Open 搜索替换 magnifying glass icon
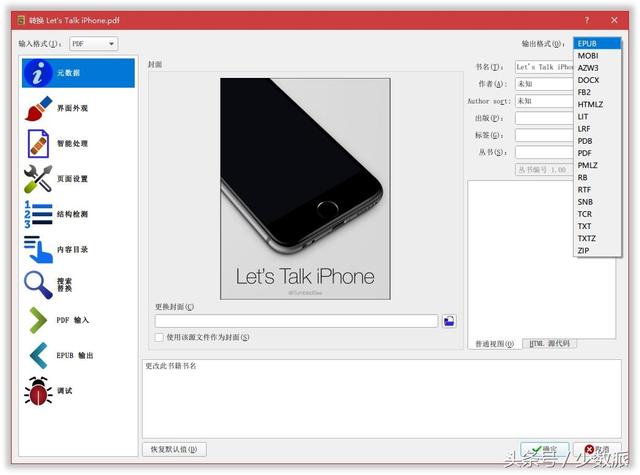Screen dimensions: 640x475 (38, 285)
